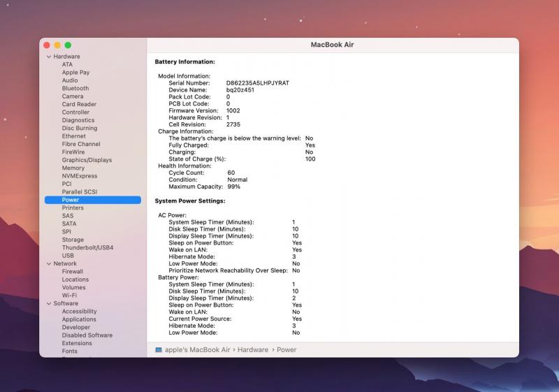
Task: Click the laptop icon in path bar
Action: [x=159, y=349]
